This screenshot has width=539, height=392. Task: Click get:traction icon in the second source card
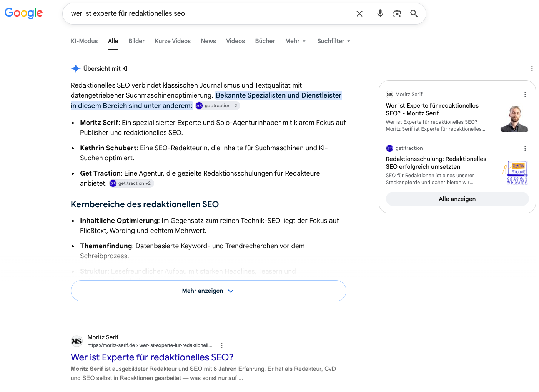[389, 148]
